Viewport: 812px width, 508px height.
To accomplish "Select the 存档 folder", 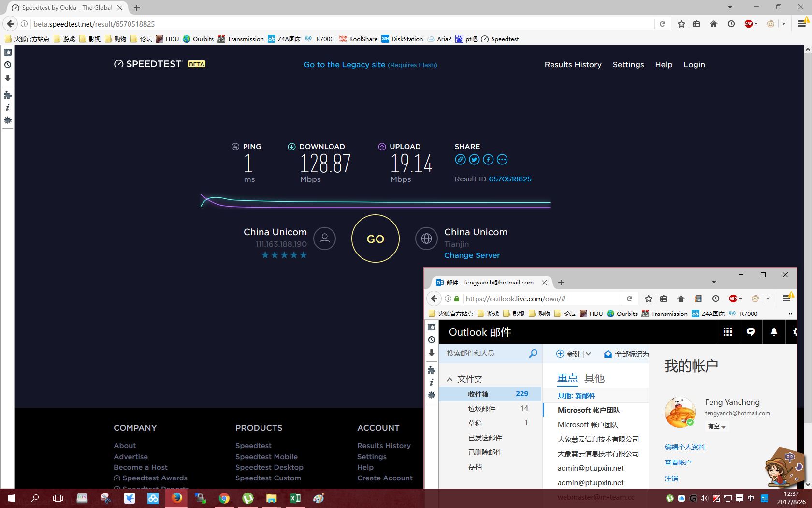I will pyautogui.click(x=490, y=466).
